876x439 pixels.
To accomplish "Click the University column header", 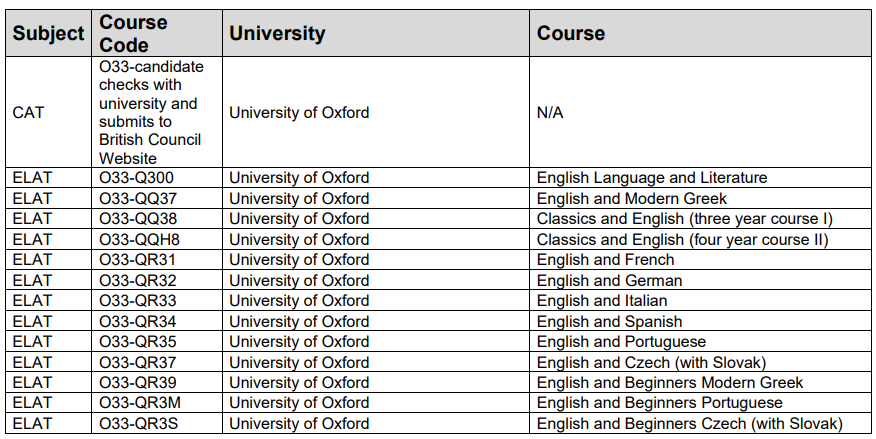I will tap(277, 34).
